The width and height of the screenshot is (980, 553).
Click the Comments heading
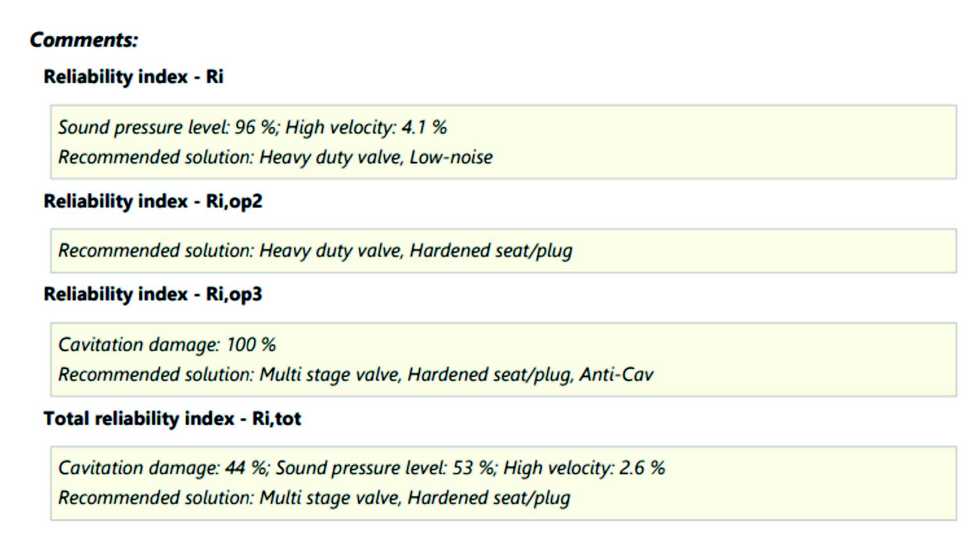coord(84,40)
